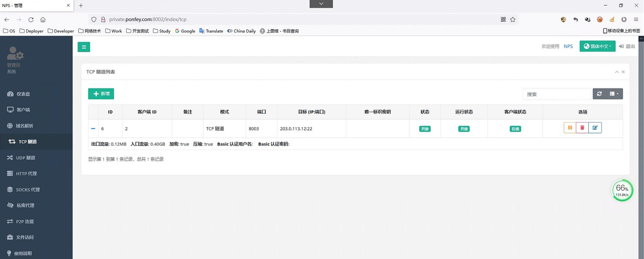
Task: Open the column visibility dropdown
Action: (x=614, y=94)
